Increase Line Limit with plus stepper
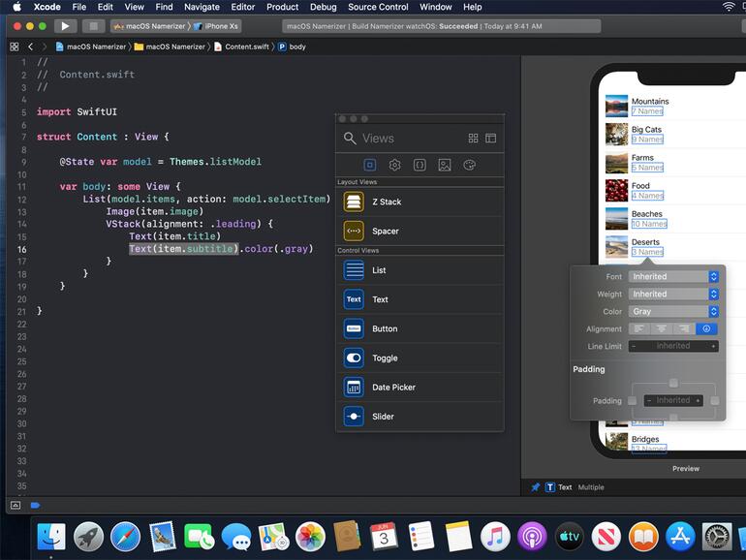 pyautogui.click(x=713, y=346)
